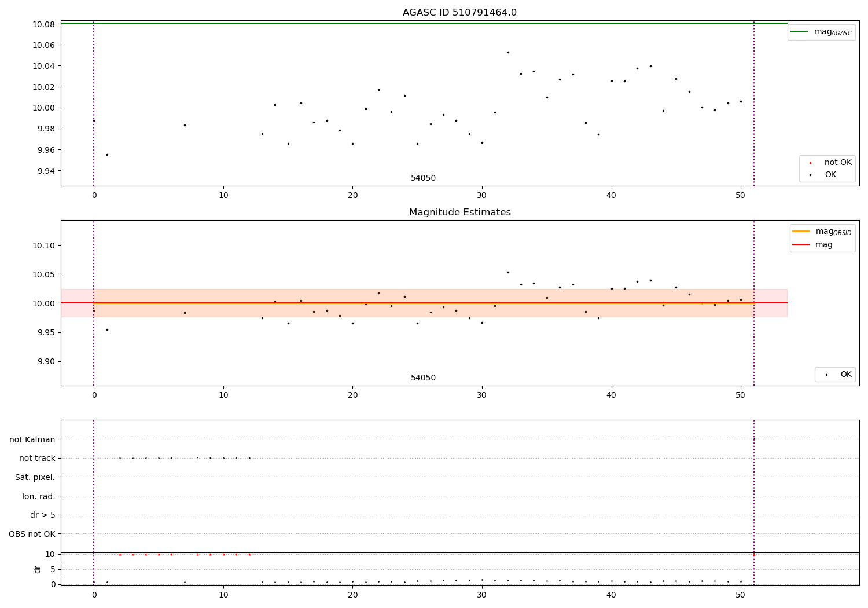Click the y-axis tick 5 in dr plot
The image size is (868, 608).
[53, 569]
